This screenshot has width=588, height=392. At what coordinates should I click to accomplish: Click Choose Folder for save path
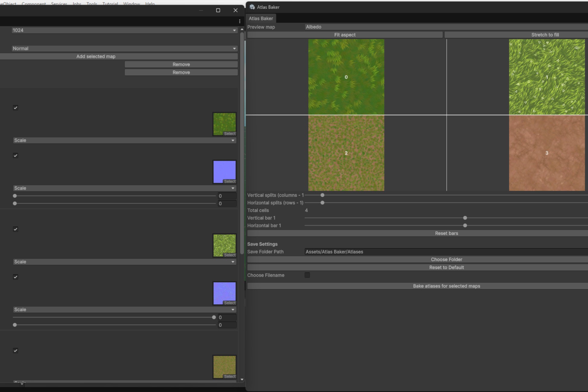tap(446, 259)
